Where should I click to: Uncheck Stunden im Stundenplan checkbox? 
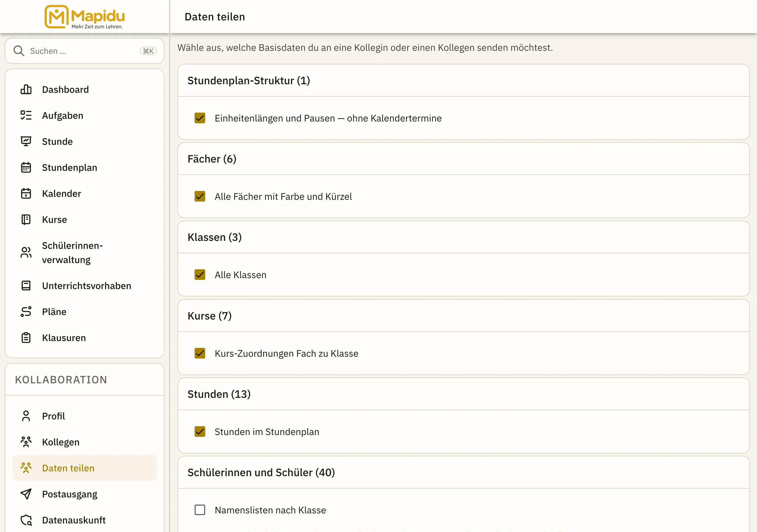click(x=200, y=432)
